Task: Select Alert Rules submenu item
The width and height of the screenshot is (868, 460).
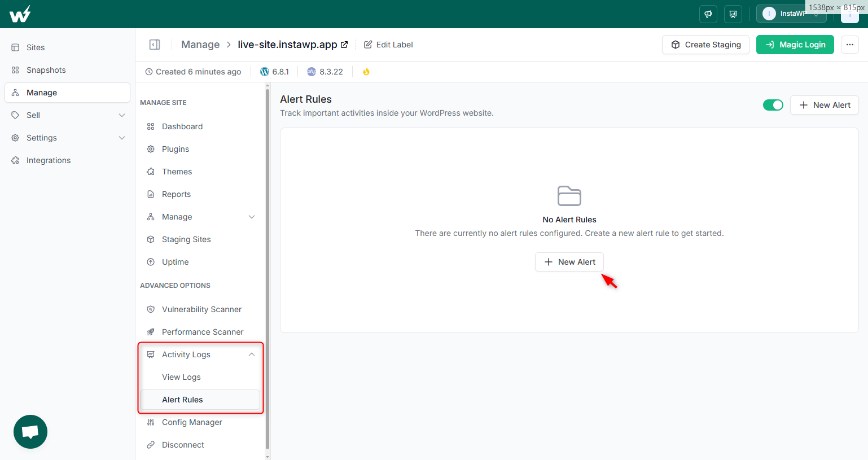Action: [200, 400]
